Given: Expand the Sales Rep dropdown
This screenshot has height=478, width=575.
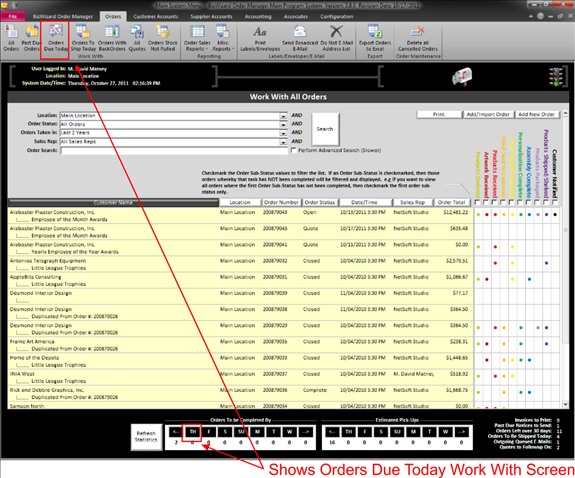Looking at the screenshot, I should click(x=283, y=142).
